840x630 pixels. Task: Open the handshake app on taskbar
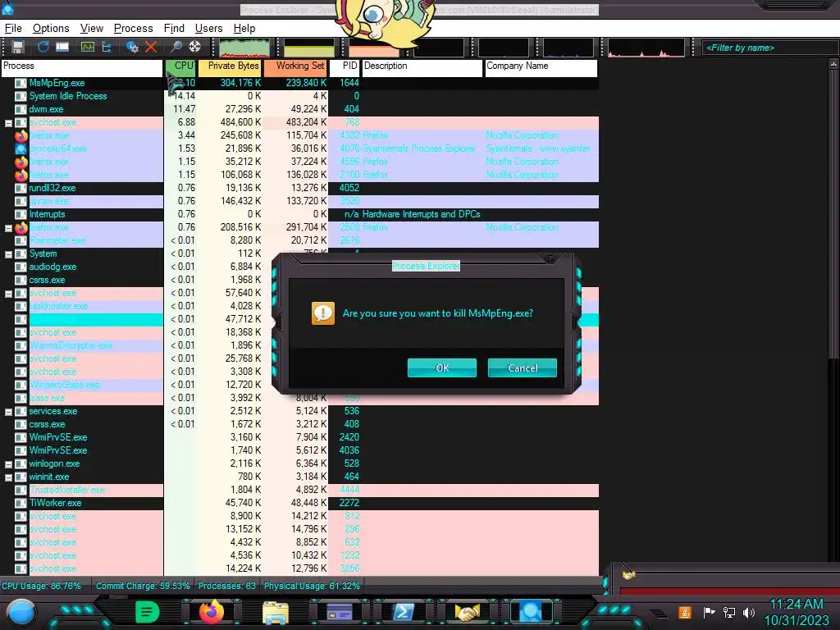[x=467, y=612]
